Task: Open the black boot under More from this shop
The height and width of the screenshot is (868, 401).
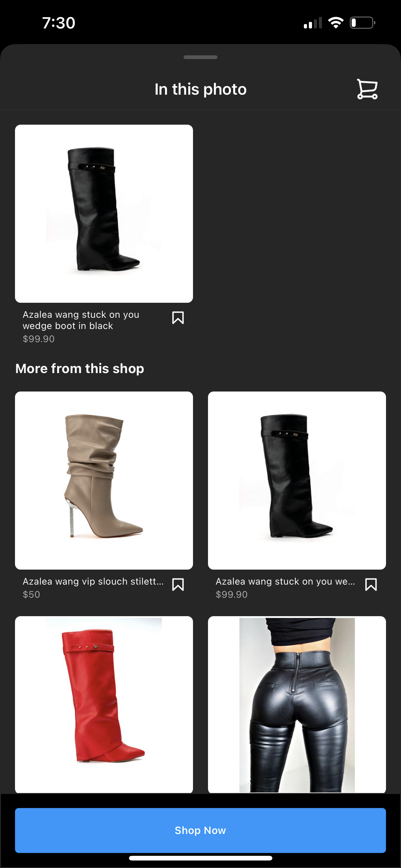Action: (x=297, y=481)
